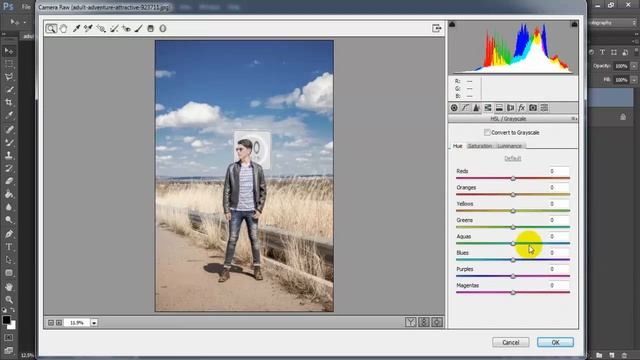Open the workspace switcher dropdown in Photoshop
640x360 pixels.
coord(634,23)
